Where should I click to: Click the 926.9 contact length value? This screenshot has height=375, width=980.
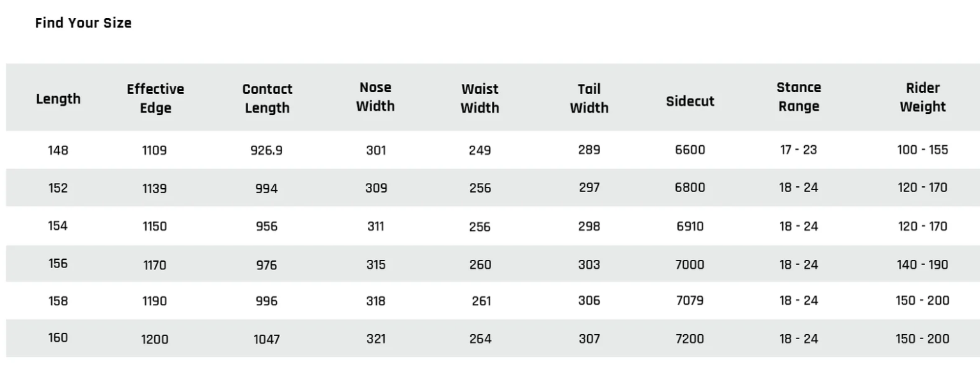coord(267,151)
